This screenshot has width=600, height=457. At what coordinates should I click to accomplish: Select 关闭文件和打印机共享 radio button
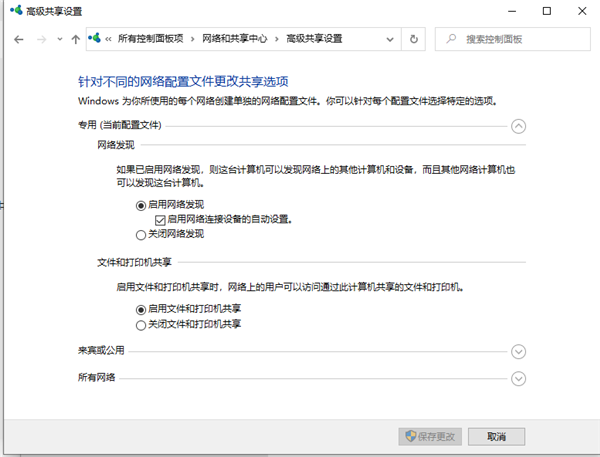click(x=141, y=324)
